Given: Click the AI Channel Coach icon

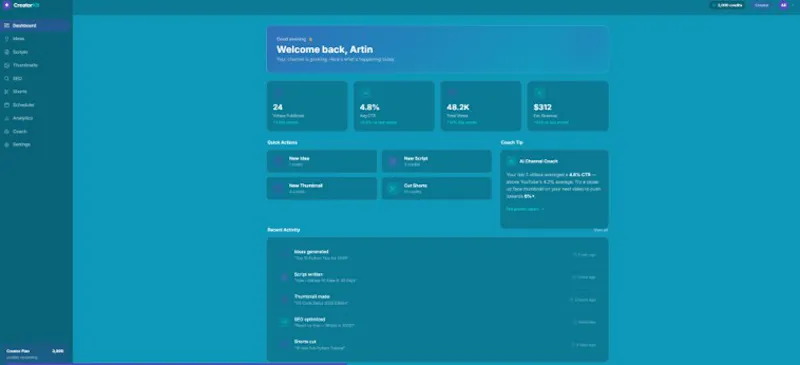Looking at the screenshot, I should (x=511, y=161).
